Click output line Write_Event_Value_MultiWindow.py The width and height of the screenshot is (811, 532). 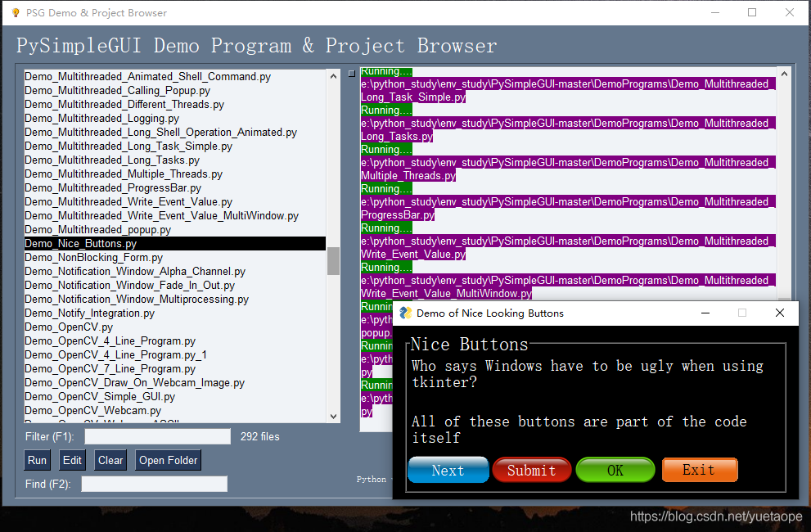446,294
